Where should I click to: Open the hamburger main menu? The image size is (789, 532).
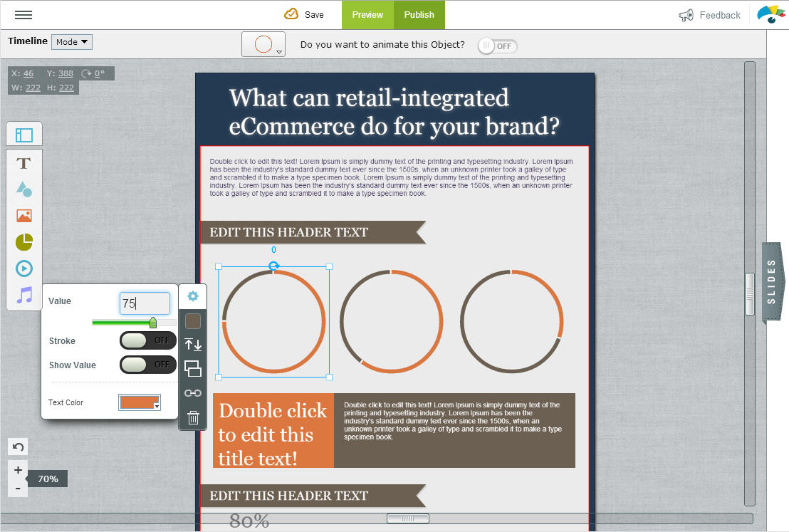23,15
